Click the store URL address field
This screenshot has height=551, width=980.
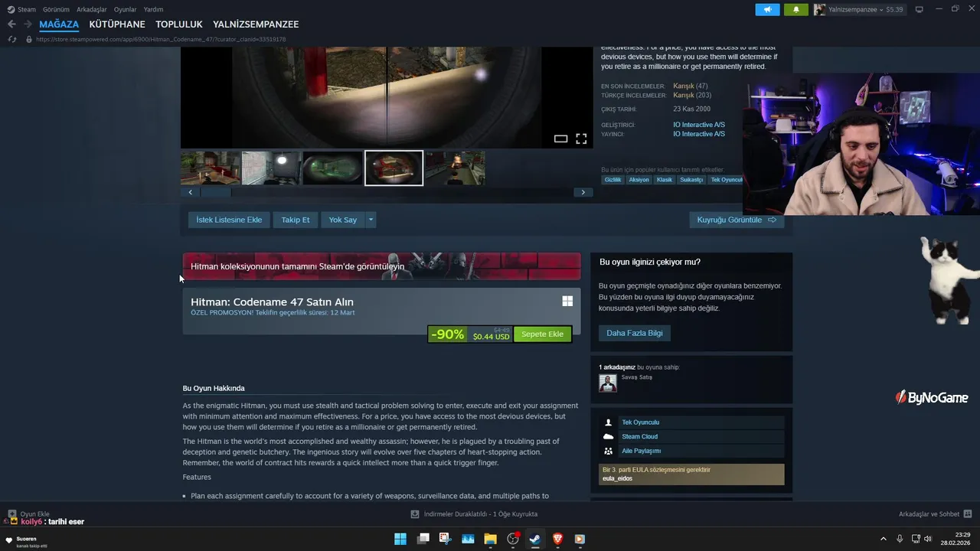coord(161,39)
